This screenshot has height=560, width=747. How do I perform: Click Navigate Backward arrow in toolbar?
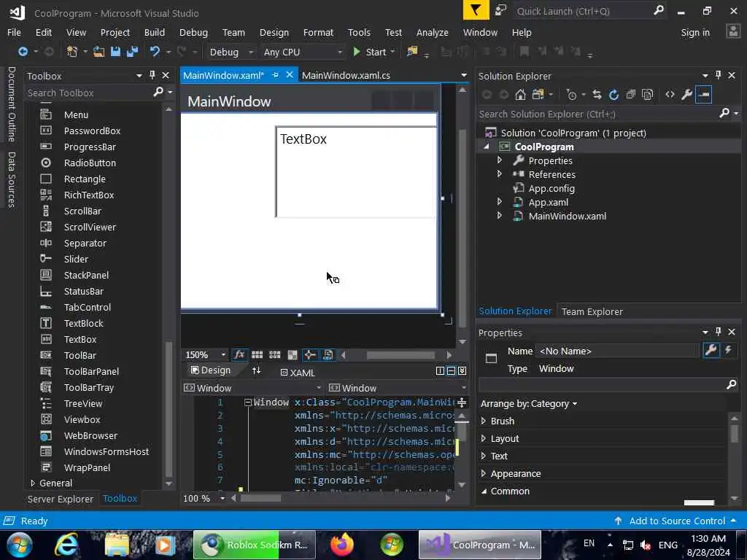coord(23,52)
